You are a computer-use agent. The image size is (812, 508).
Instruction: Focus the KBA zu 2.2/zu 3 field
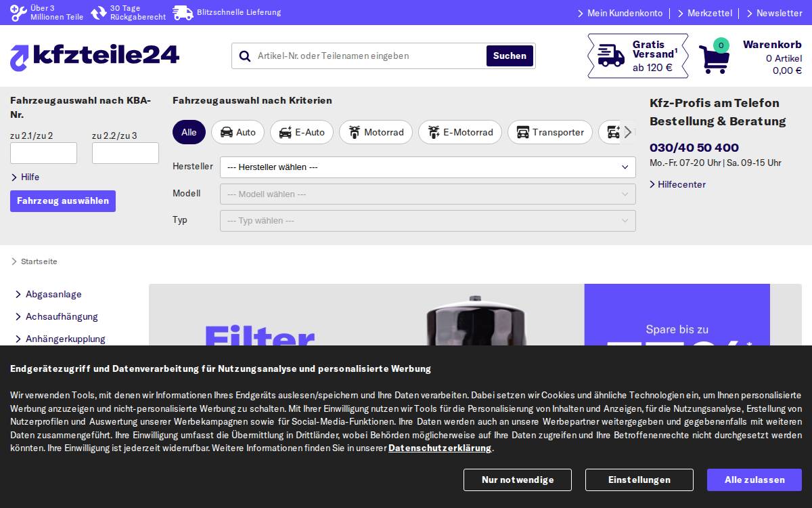pos(125,153)
